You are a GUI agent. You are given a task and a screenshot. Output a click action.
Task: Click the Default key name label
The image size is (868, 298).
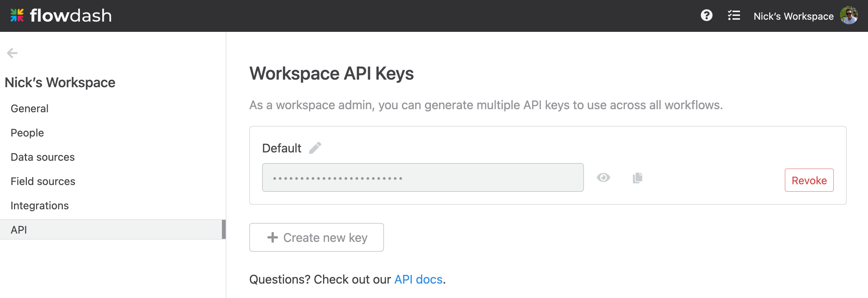click(282, 148)
